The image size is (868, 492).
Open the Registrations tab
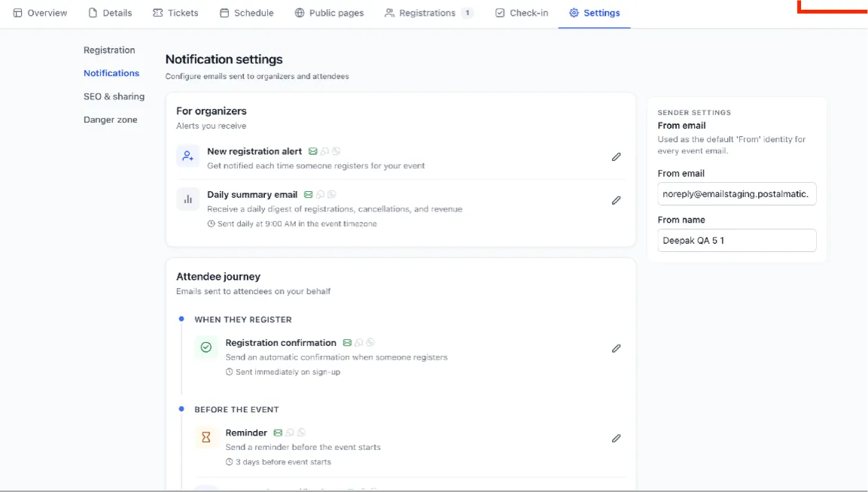tap(429, 13)
